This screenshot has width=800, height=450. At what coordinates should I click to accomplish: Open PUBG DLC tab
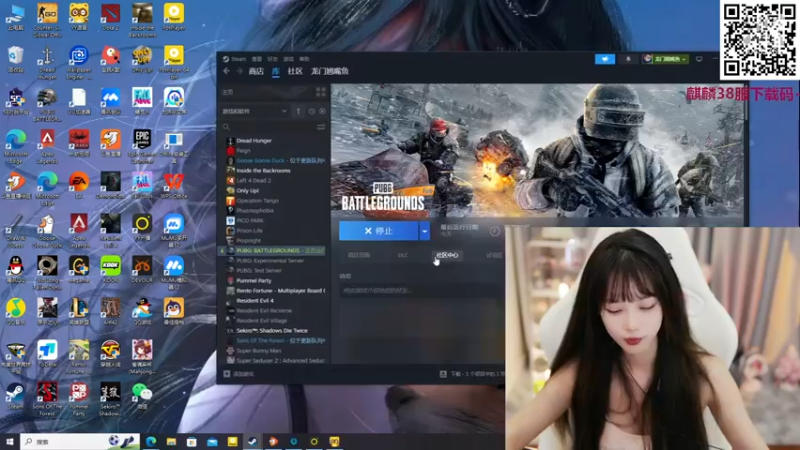point(403,255)
